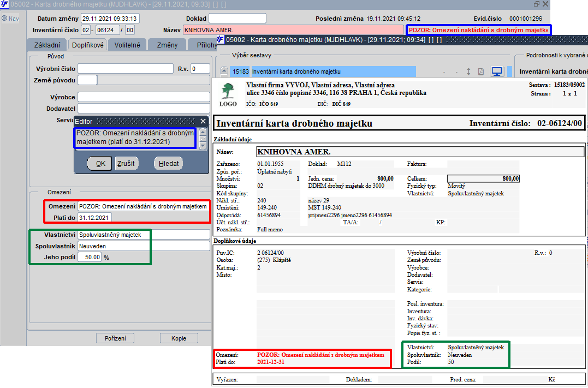588x388 pixels.
Task: Click the Hledat button in Editor
Action: 168,164
